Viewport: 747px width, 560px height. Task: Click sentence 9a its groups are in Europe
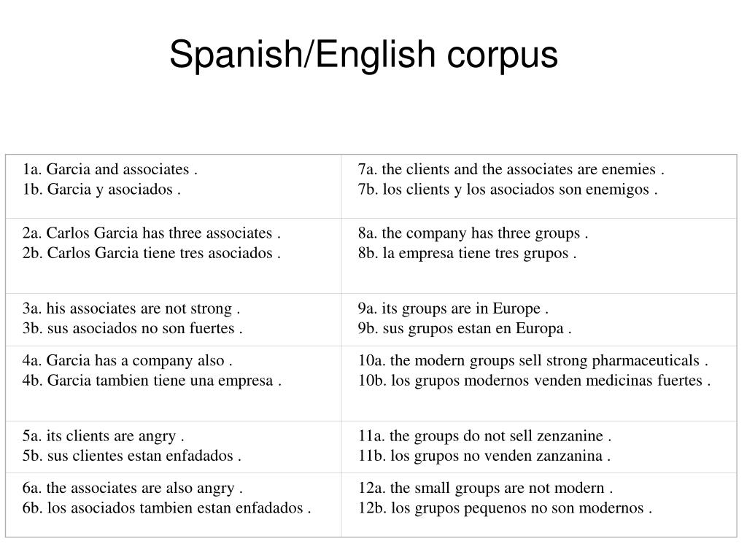[454, 308]
